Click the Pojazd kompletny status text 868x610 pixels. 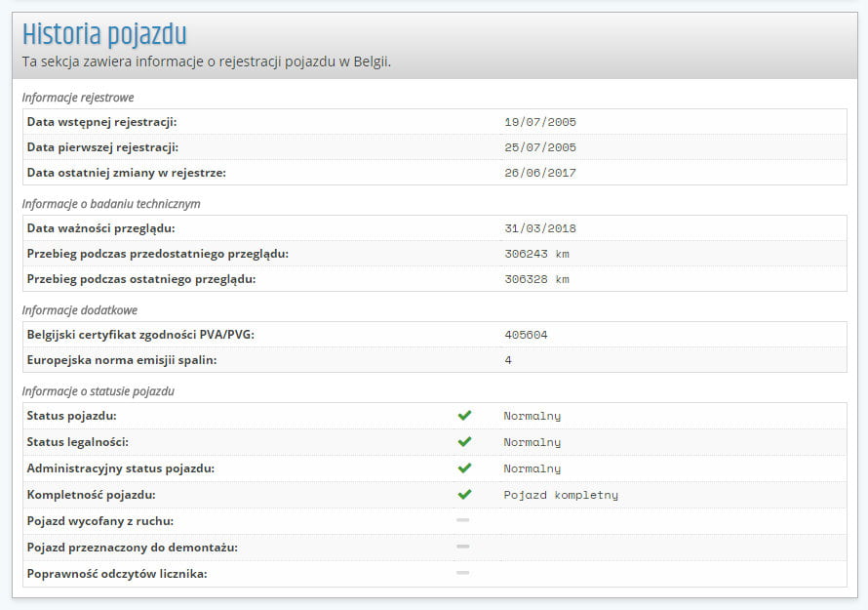561,495
